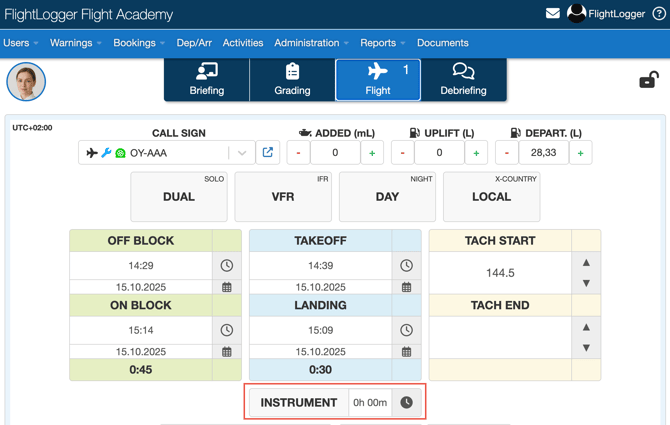Open the Bookings dropdown menu

point(139,43)
